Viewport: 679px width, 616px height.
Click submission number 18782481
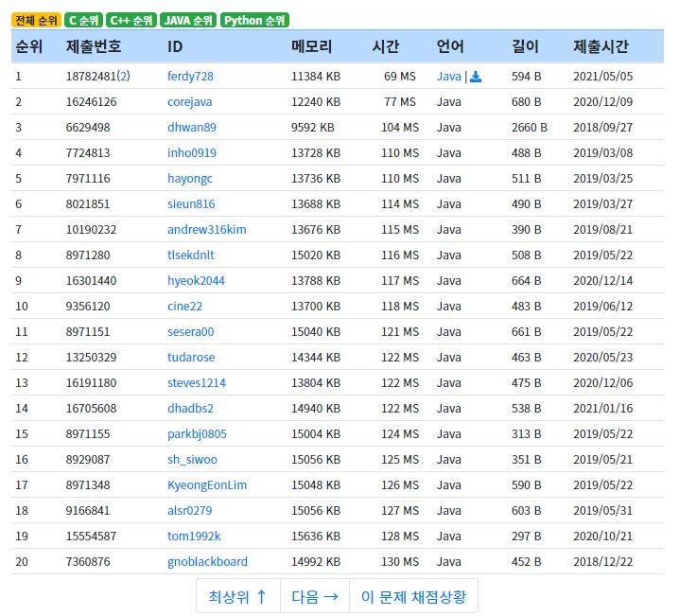[x=91, y=77]
